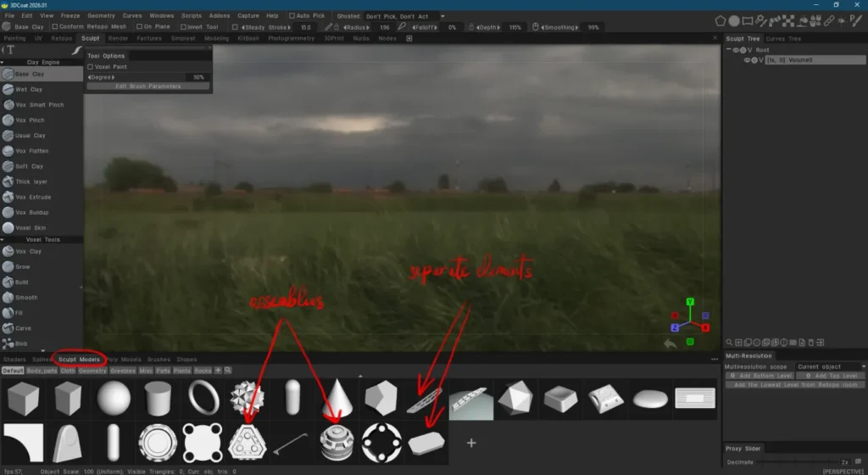This screenshot has width=868, height=475.
Task: Select the Vox Extrude tool
Action: click(x=32, y=197)
